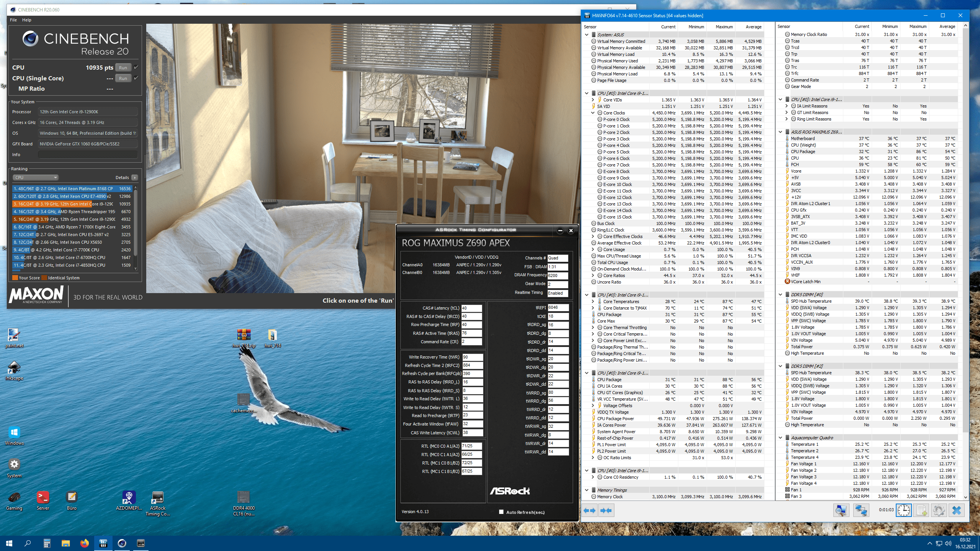Close sensors with blue X icon
Image resolution: width=980 pixels, height=551 pixels.
coord(956,510)
